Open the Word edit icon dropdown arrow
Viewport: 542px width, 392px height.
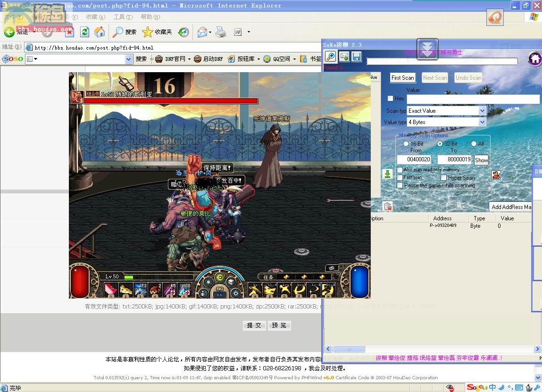pos(249,32)
